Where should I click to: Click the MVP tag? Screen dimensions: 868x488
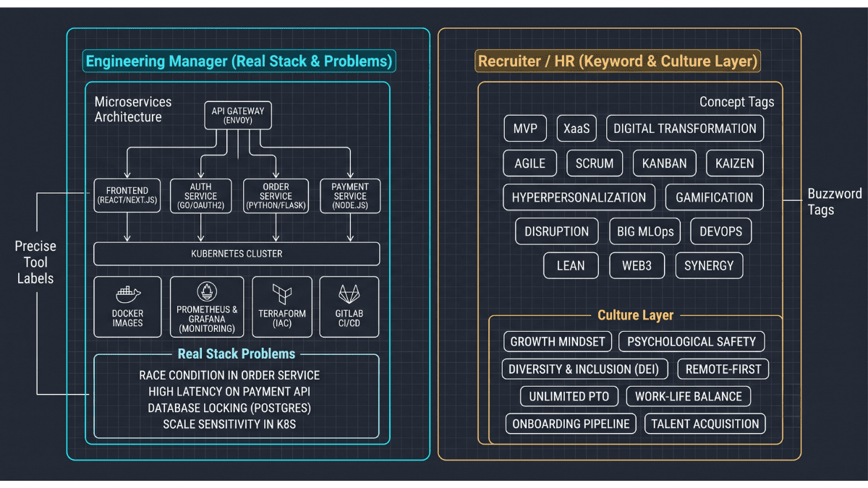pos(525,129)
